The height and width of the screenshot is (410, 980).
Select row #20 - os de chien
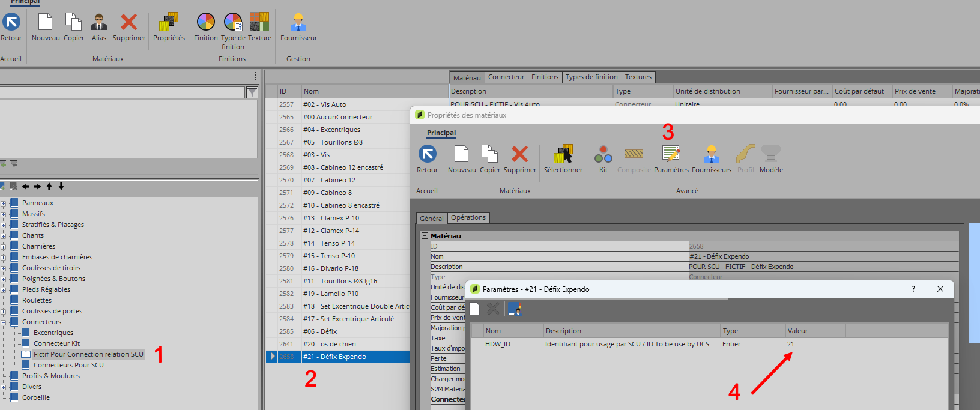coord(329,344)
